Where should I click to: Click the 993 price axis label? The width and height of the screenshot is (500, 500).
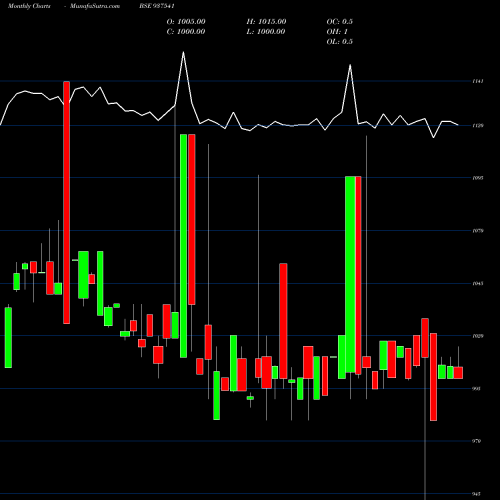pyautogui.click(x=477, y=389)
